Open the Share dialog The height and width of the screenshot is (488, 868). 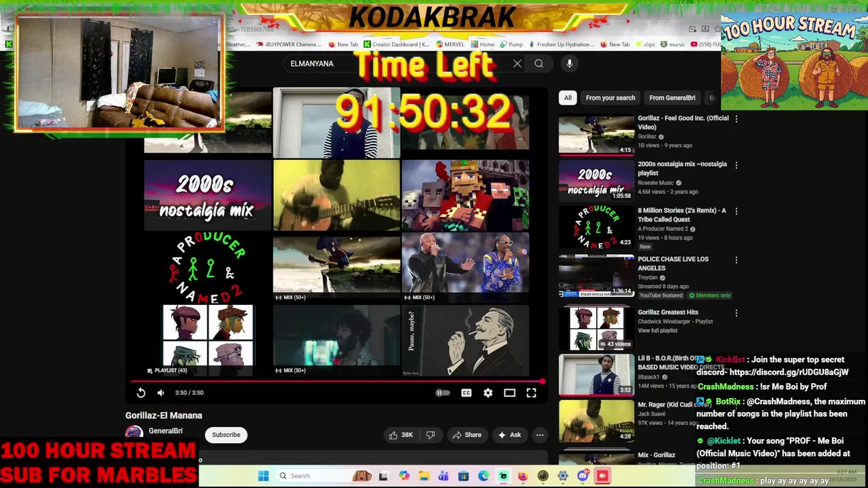[467, 435]
